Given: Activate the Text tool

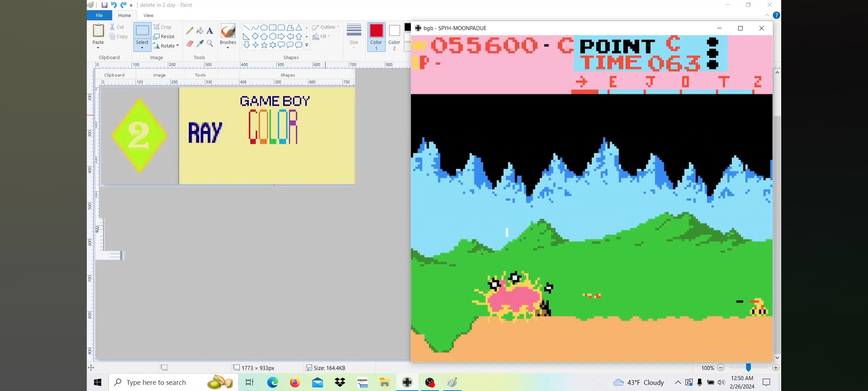Looking at the screenshot, I should click(210, 31).
